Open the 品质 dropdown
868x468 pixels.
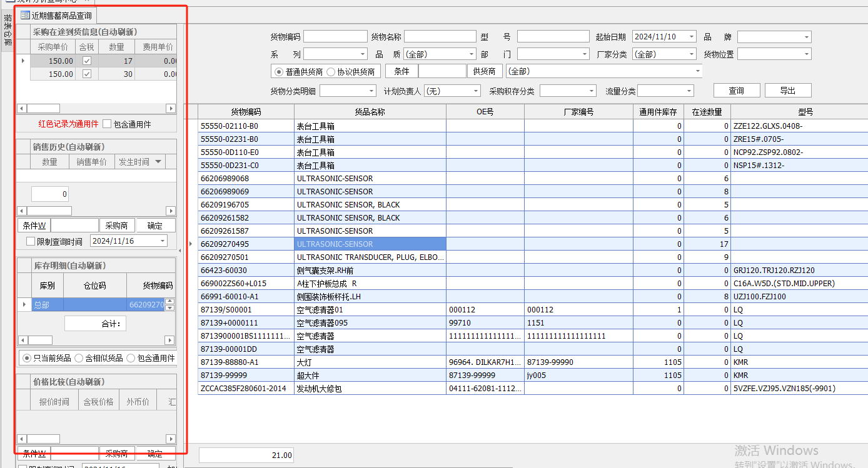472,54
